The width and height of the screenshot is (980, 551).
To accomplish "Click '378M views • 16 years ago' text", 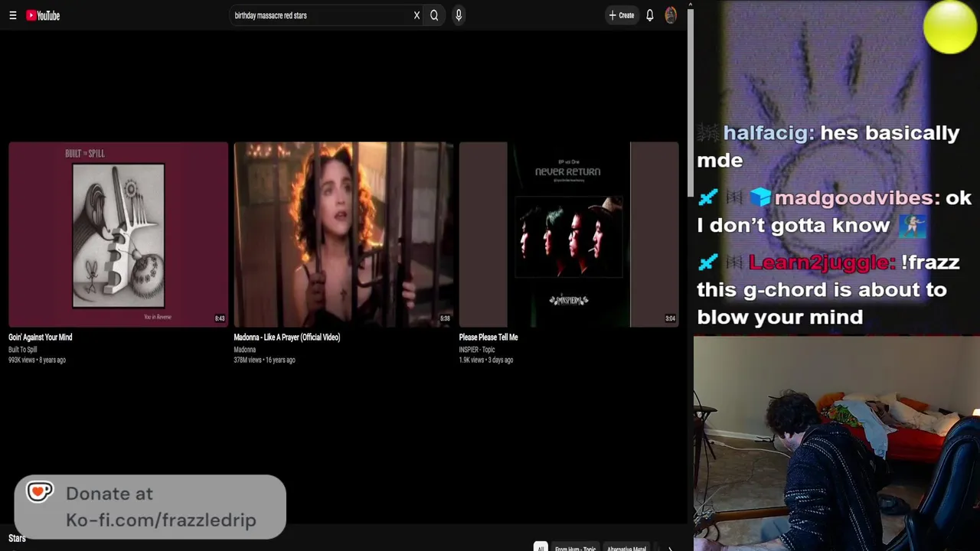I will (264, 360).
